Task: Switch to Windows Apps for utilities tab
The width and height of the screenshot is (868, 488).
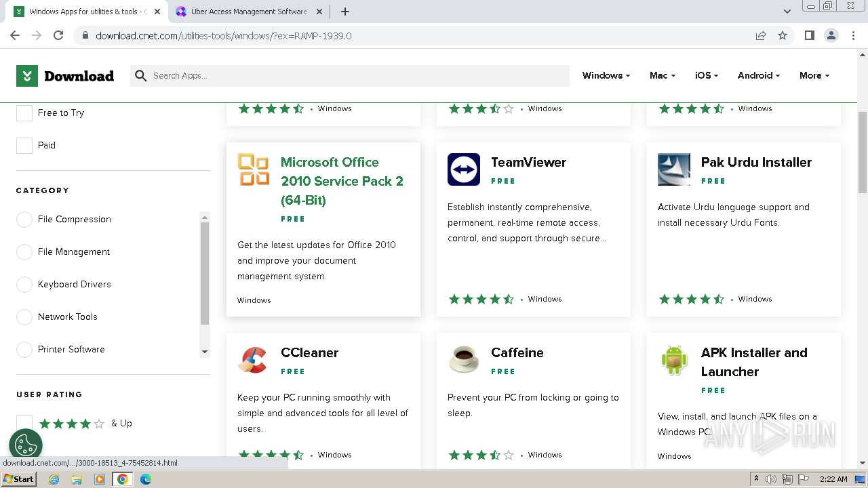Action: (88, 12)
